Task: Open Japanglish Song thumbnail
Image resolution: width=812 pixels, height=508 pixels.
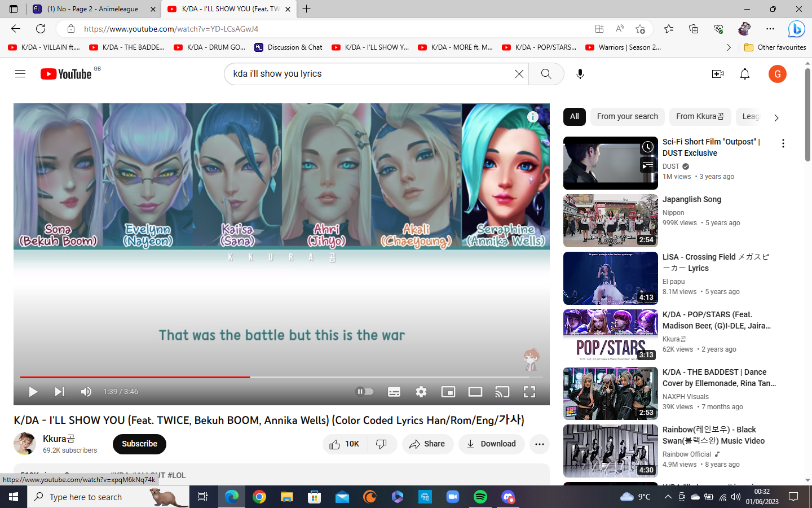Action: coord(611,221)
